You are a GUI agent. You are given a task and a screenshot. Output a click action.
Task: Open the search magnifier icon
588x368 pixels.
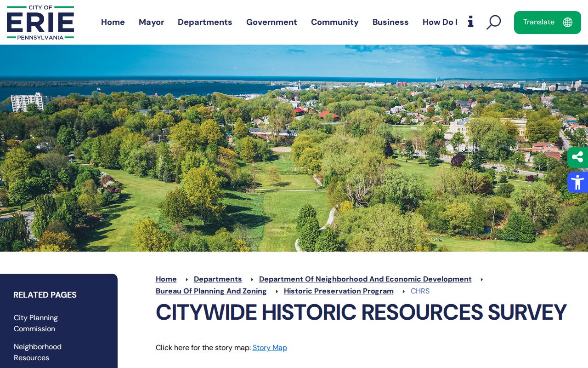tap(493, 22)
